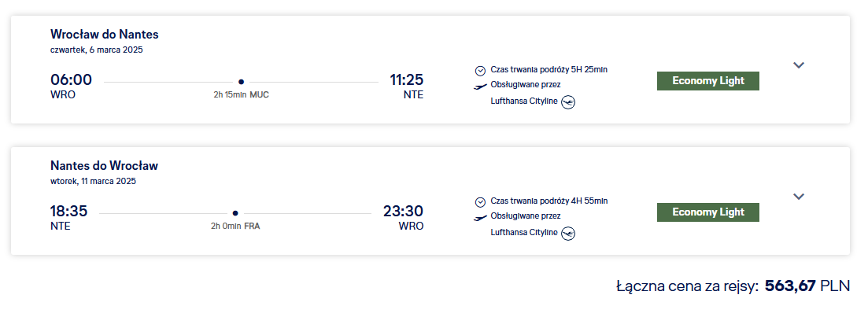Click the total price 563,67 PLN
The width and height of the screenshot is (868, 328).
(807, 286)
